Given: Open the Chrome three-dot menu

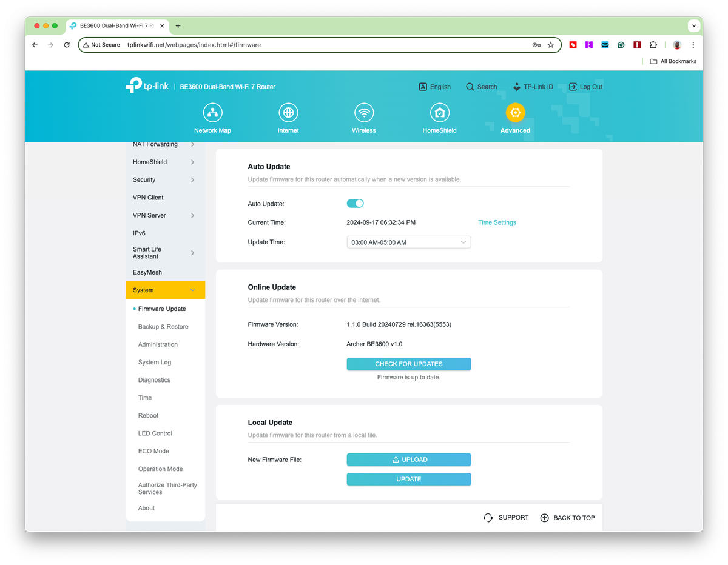Looking at the screenshot, I should click(x=693, y=45).
